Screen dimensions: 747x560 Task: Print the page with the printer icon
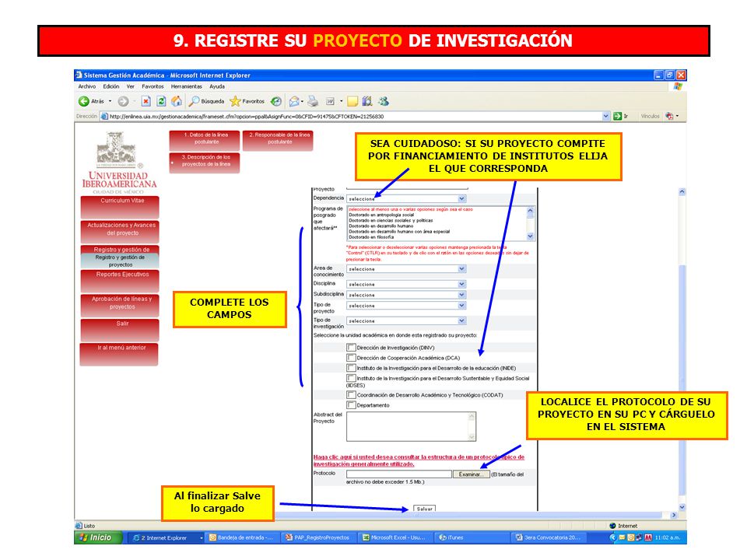[313, 101]
